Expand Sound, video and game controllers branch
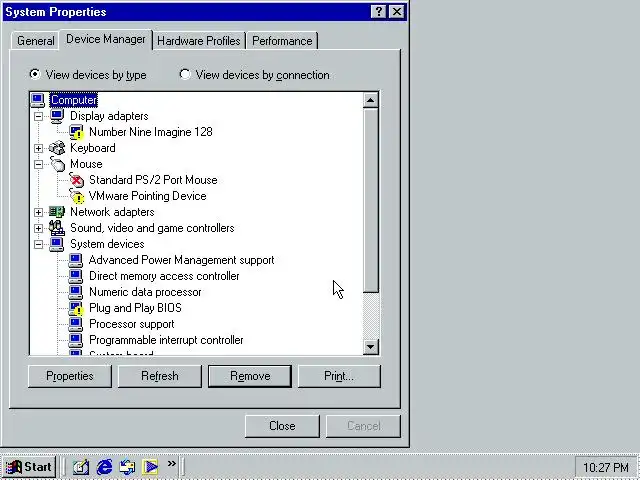This screenshot has height=480, width=640. pyautogui.click(x=38, y=228)
